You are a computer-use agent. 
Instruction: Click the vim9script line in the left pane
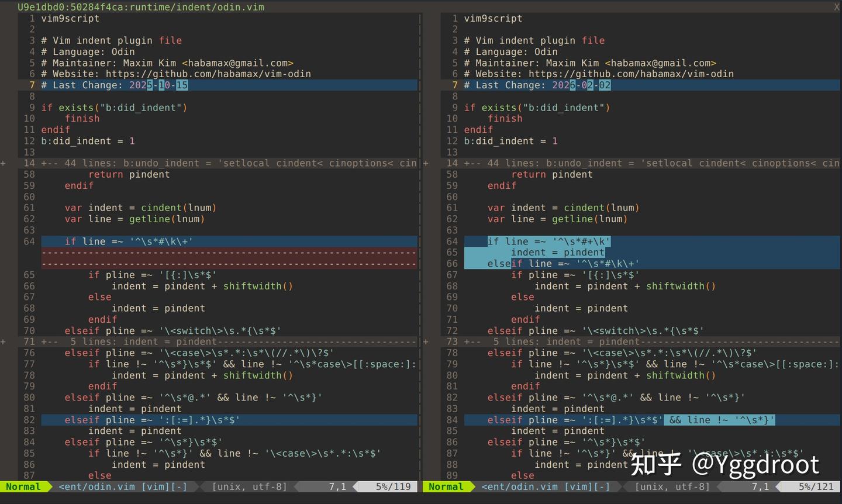(x=70, y=19)
